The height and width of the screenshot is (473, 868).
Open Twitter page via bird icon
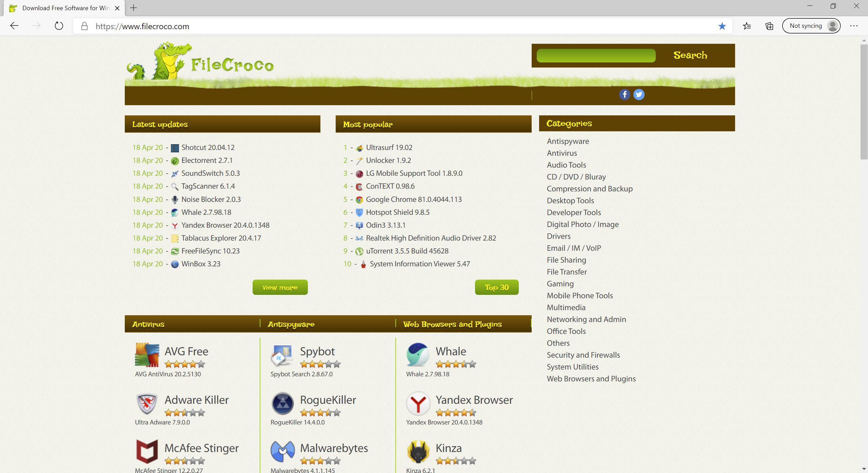(639, 94)
